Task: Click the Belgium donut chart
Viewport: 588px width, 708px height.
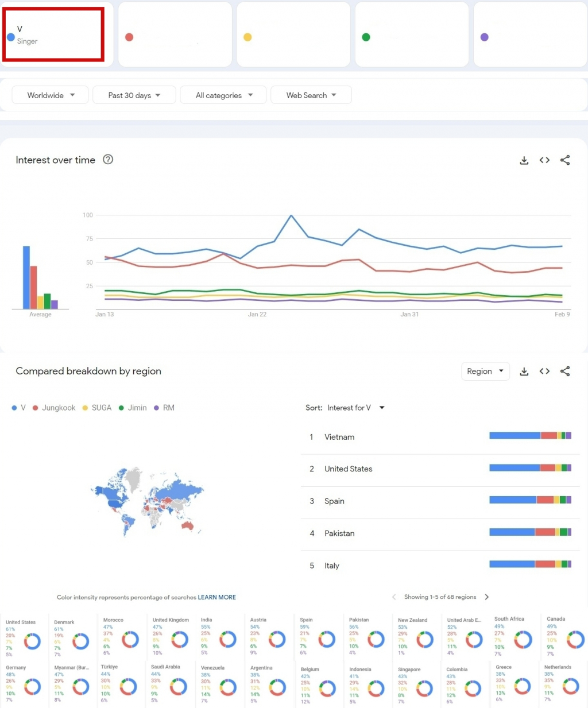Action: tap(327, 688)
